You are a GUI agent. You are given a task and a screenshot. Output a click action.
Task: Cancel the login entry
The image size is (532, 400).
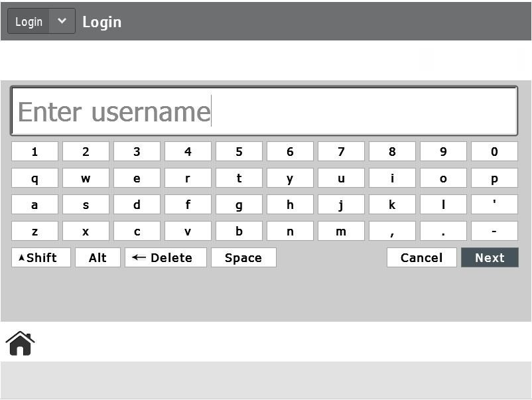(x=421, y=257)
